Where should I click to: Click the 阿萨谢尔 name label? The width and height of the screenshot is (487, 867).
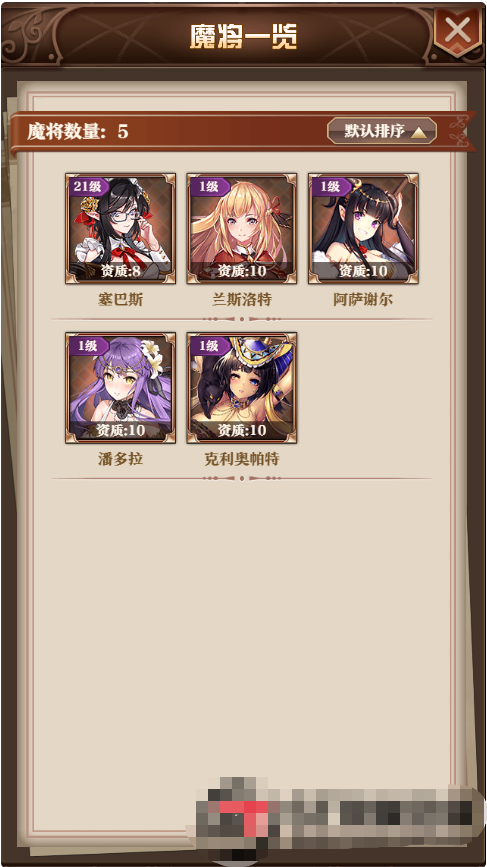(363, 300)
